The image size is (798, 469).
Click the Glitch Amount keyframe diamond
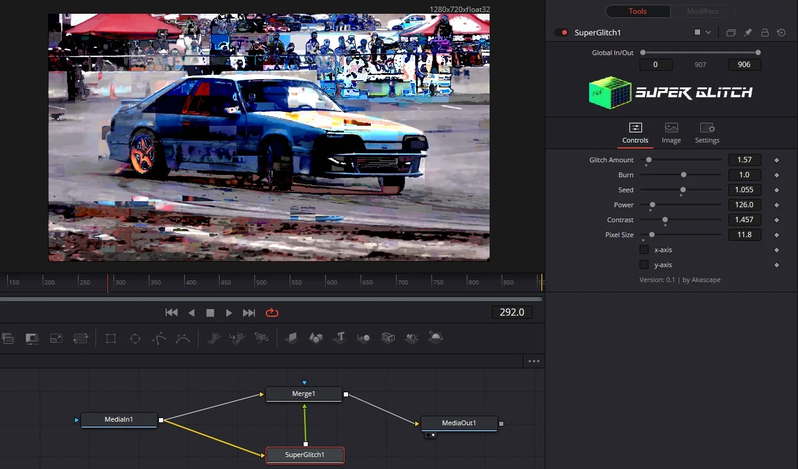click(x=776, y=160)
